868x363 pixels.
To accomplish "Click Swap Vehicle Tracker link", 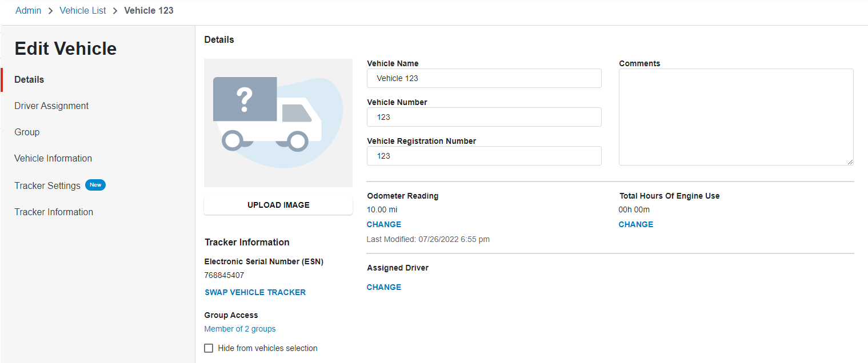I will click(x=255, y=292).
